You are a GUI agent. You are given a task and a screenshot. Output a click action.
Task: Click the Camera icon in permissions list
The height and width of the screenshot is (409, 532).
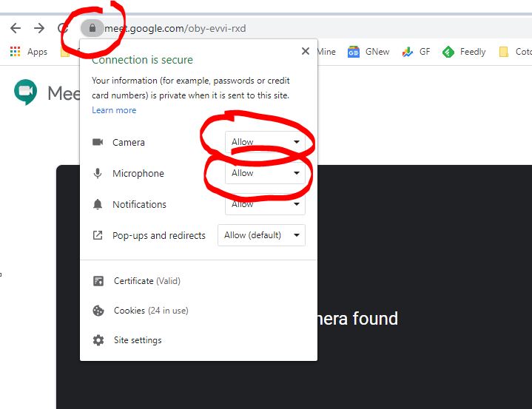click(x=98, y=142)
